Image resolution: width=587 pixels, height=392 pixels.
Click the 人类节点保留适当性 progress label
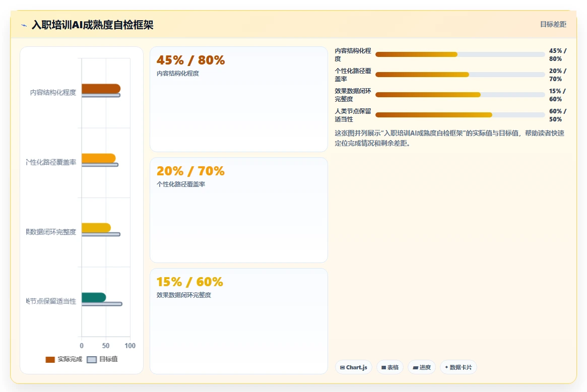tap(353, 115)
